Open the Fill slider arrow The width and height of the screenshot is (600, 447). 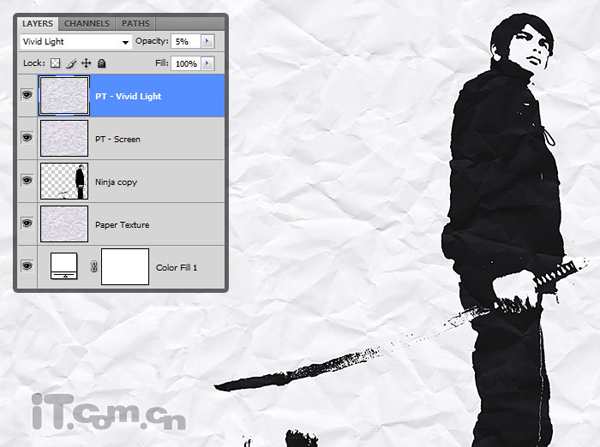click(x=207, y=63)
